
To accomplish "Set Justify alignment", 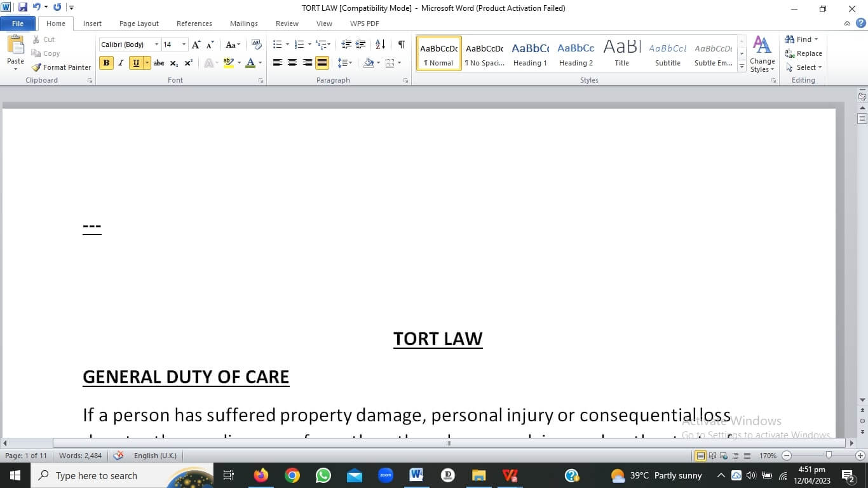I will (x=322, y=63).
